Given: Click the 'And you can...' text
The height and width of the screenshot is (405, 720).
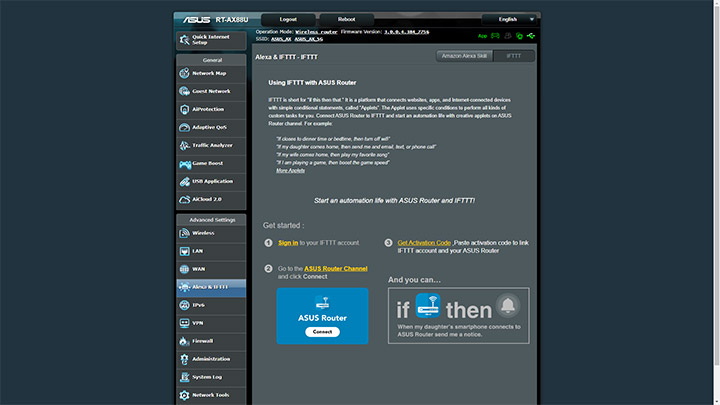Looking at the screenshot, I should click(x=414, y=280).
